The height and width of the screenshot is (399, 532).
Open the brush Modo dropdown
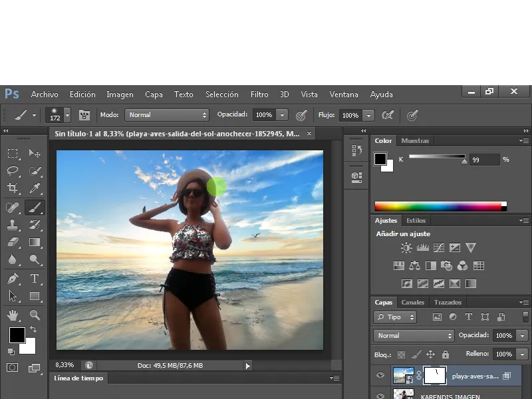pos(167,115)
